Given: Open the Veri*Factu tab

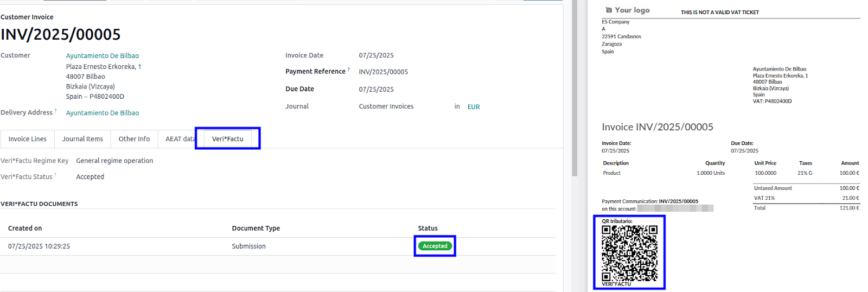Looking at the screenshot, I should (x=227, y=139).
